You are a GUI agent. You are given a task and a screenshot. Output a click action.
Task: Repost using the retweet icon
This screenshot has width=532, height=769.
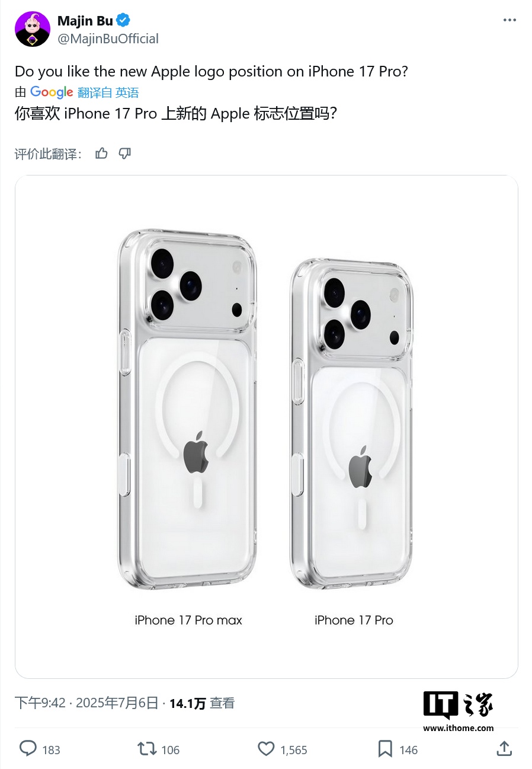[x=146, y=749]
